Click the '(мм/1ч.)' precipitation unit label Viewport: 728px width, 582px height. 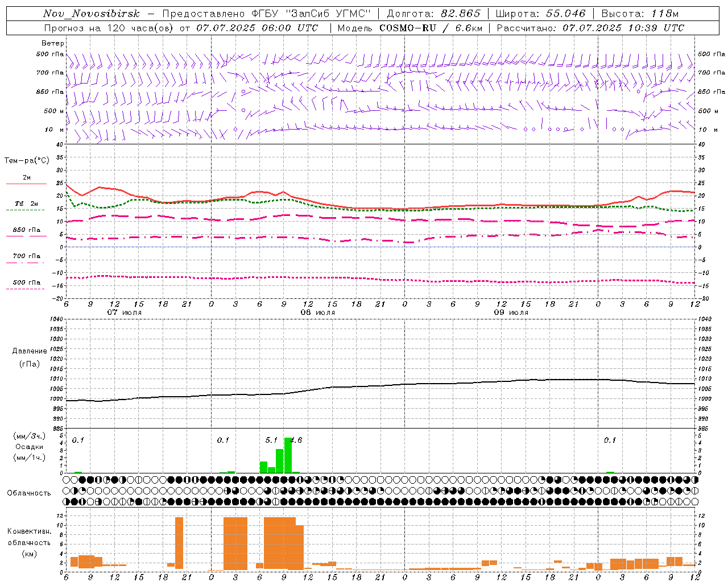click(x=30, y=458)
